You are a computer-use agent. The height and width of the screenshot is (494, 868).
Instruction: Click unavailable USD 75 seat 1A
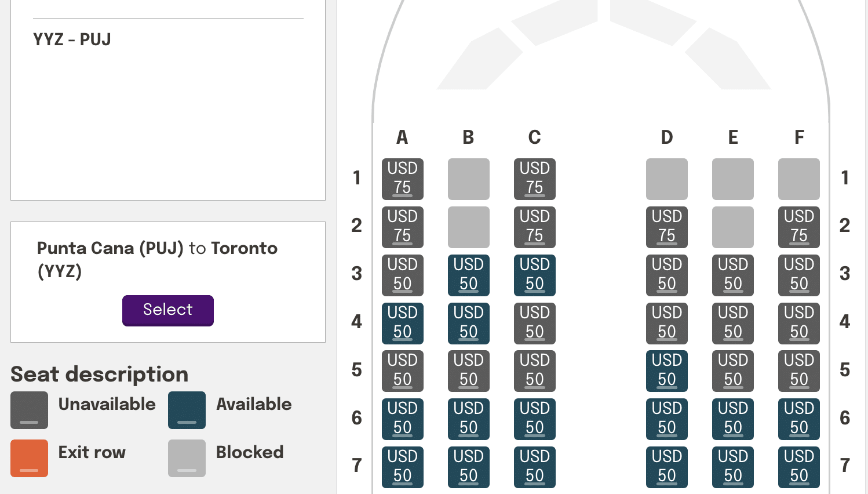[402, 179]
